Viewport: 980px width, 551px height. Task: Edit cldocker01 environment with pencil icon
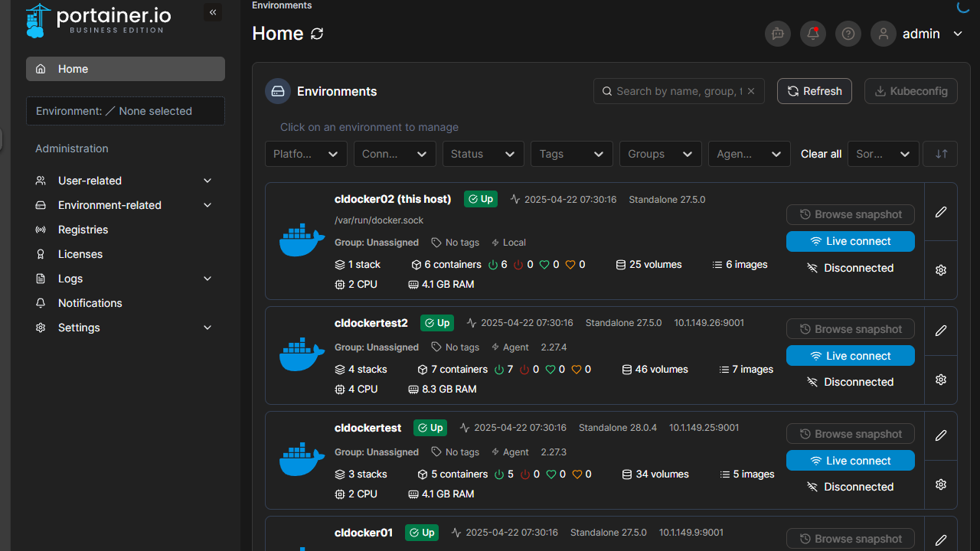(x=941, y=540)
